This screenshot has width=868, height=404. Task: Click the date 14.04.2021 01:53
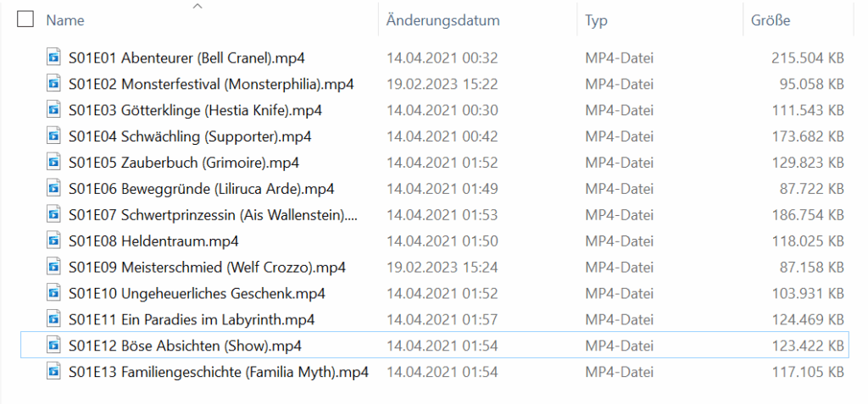click(442, 215)
